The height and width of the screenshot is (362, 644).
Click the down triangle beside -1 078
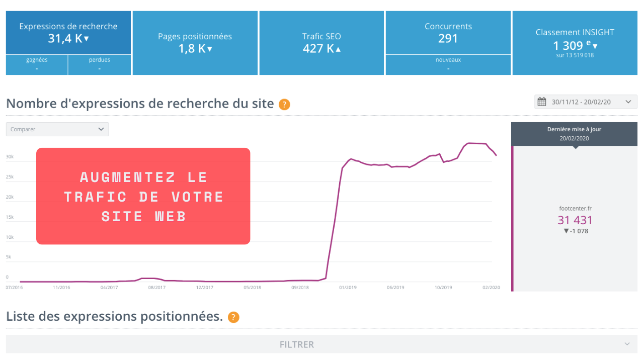click(566, 231)
